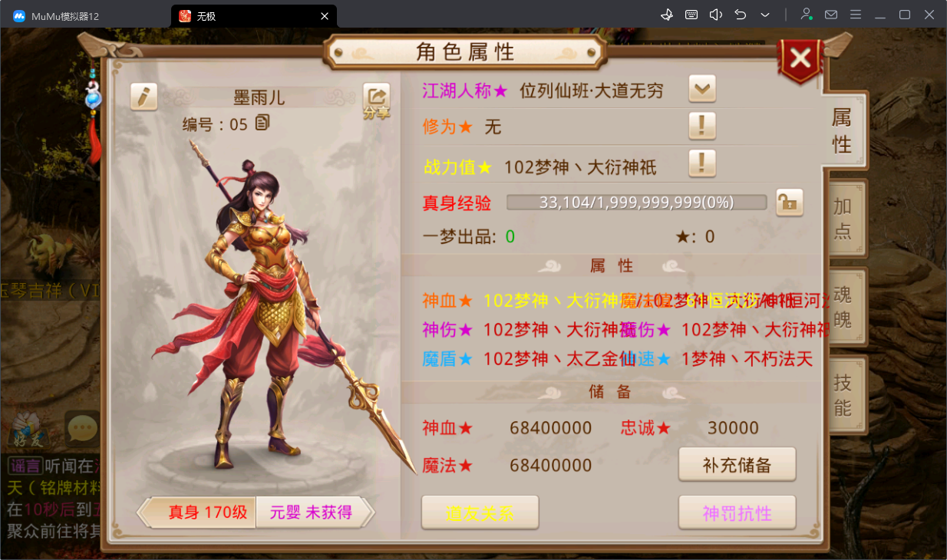Copy the character ID number icon
This screenshot has height=560, width=947.
262,123
